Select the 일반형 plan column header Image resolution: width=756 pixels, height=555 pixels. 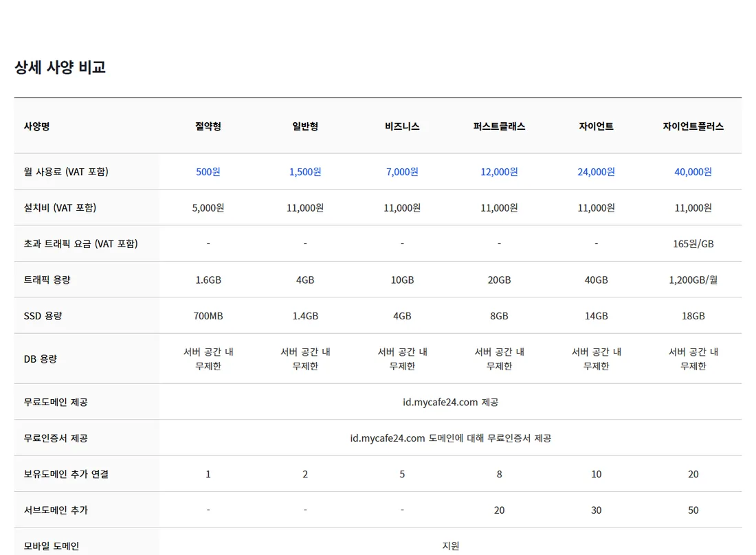(x=305, y=126)
